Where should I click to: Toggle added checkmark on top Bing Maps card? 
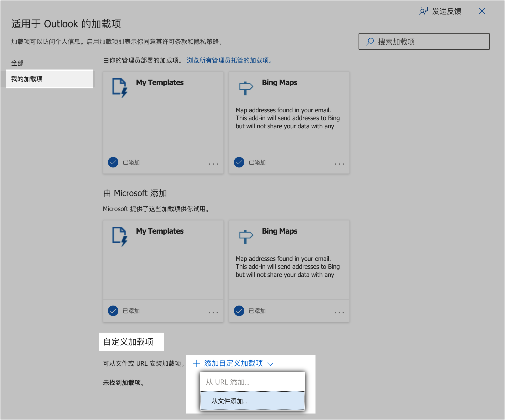click(239, 162)
